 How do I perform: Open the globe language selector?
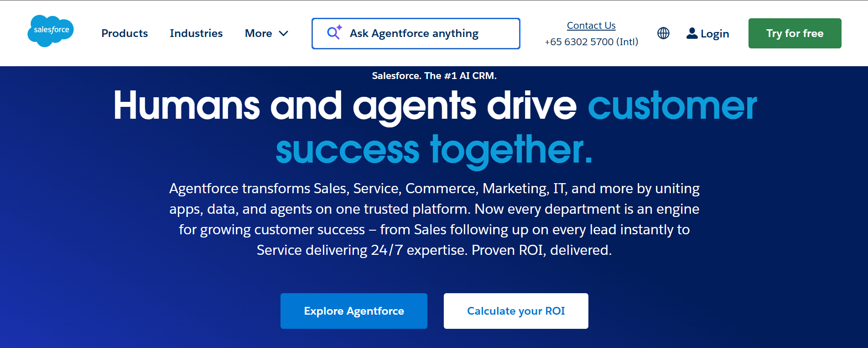[x=663, y=33]
